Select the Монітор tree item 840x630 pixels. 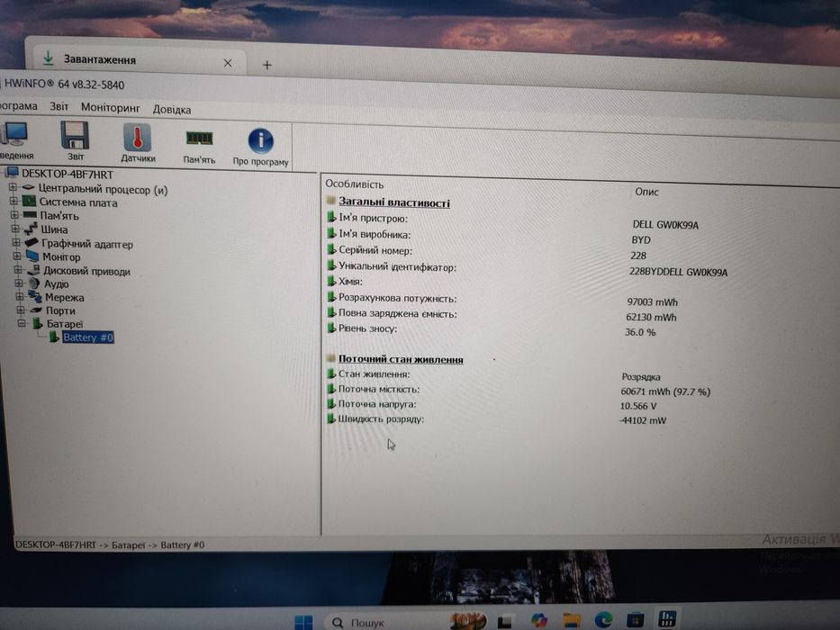(x=61, y=257)
